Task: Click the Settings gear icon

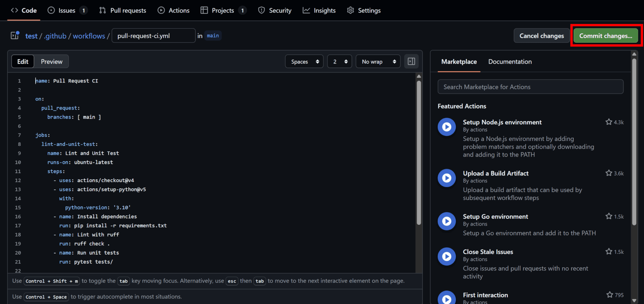Action: tap(350, 10)
